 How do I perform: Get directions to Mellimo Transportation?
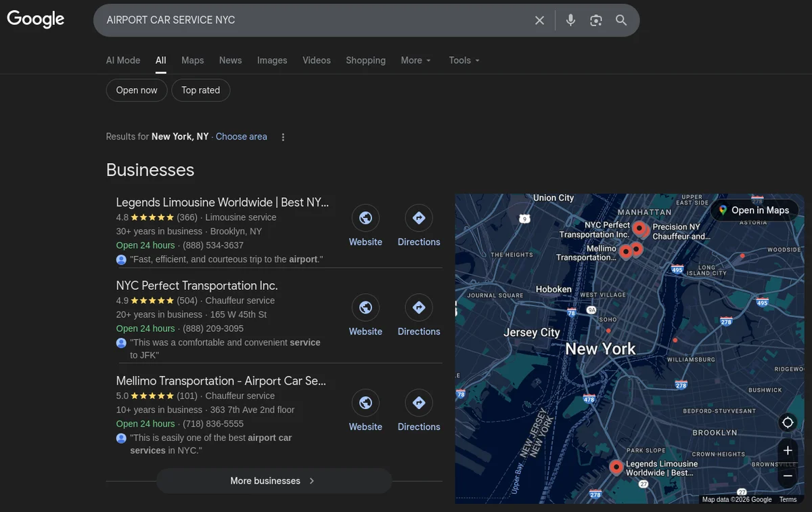pos(418,404)
